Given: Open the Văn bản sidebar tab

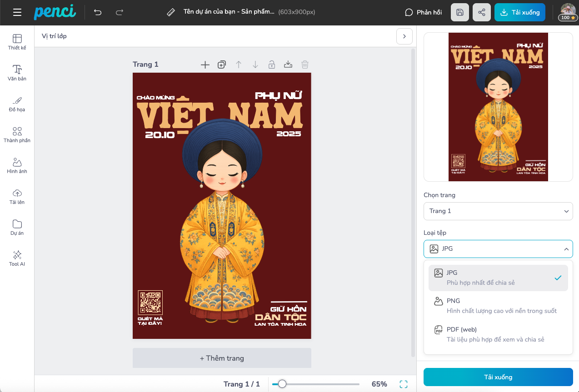Looking at the screenshot, I should click(x=17, y=73).
